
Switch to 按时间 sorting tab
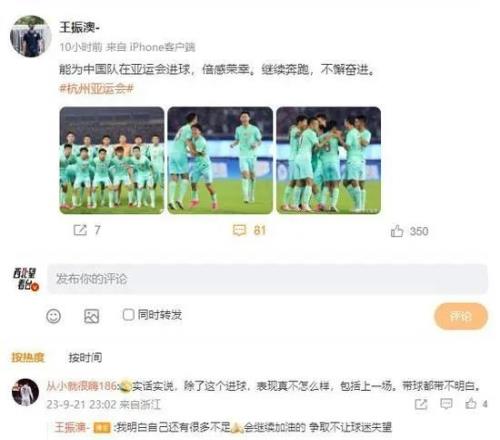[85, 358]
